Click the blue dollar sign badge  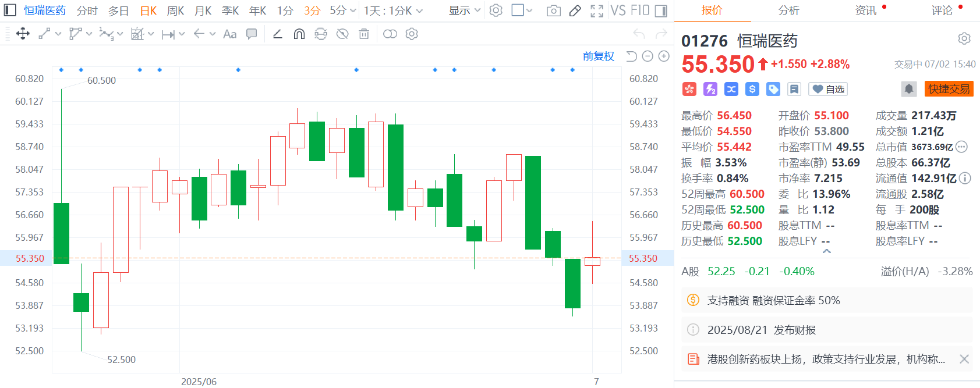(x=752, y=89)
